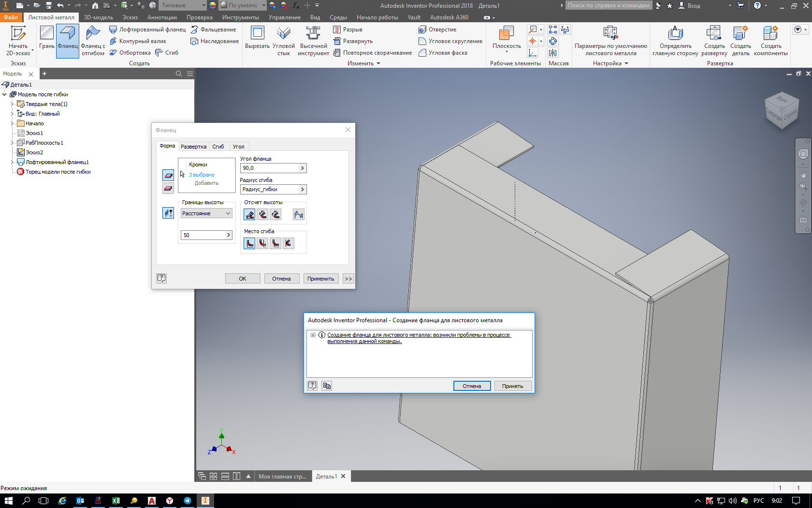
Task: Switch to the Развертка dialog tab
Action: pyautogui.click(x=193, y=147)
